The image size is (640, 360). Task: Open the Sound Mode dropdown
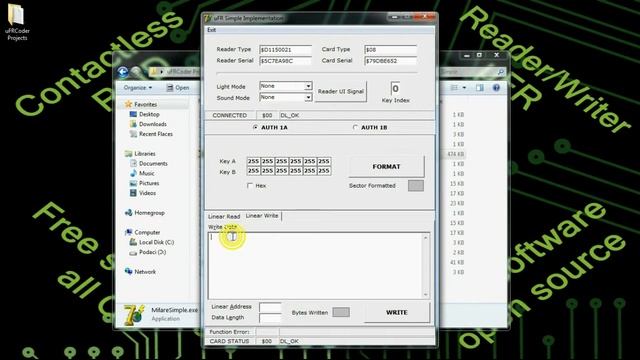pos(308,98)
